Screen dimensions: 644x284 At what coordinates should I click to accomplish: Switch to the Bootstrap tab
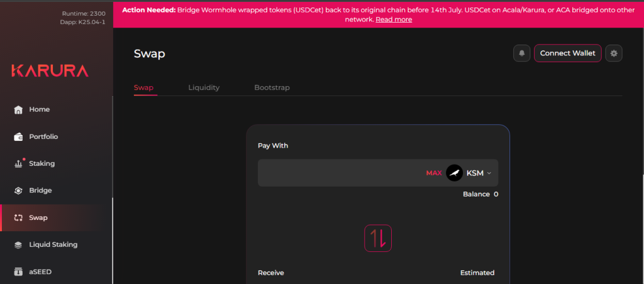(x=272, y=88)
